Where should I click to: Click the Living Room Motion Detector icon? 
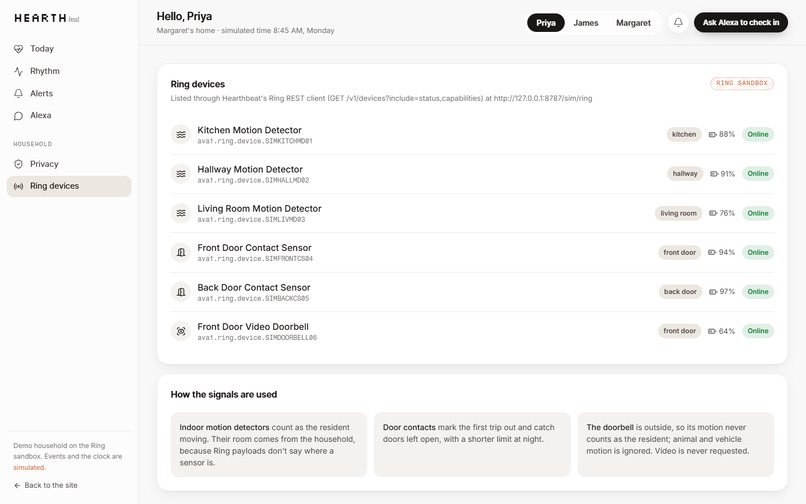181,213
